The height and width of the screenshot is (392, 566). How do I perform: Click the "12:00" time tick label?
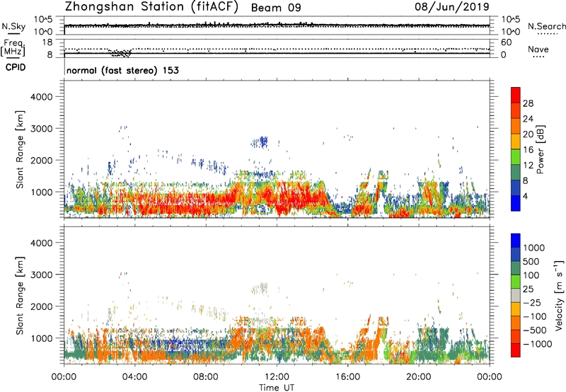277,377
